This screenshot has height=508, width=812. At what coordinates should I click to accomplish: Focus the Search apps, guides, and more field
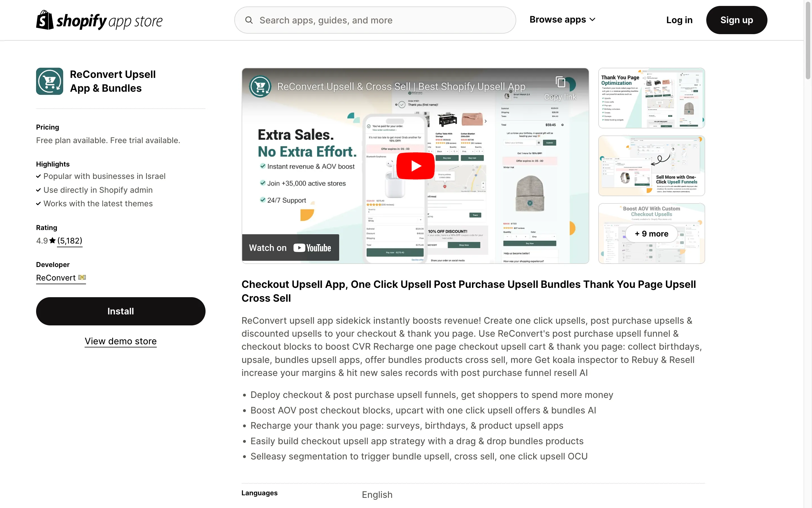[375, 20]
